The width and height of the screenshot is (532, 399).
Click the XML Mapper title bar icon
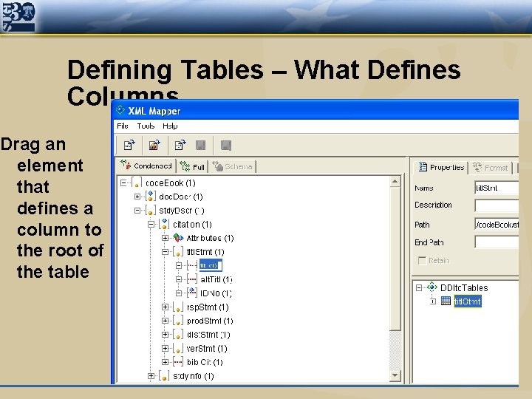click(x=120, y=110)
